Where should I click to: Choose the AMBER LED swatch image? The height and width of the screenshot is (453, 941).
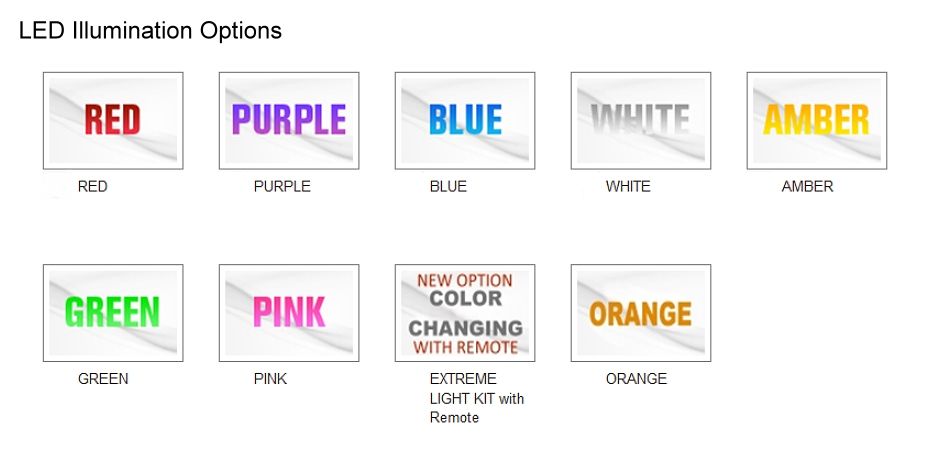pyautogui.click(x=816, y=121)
